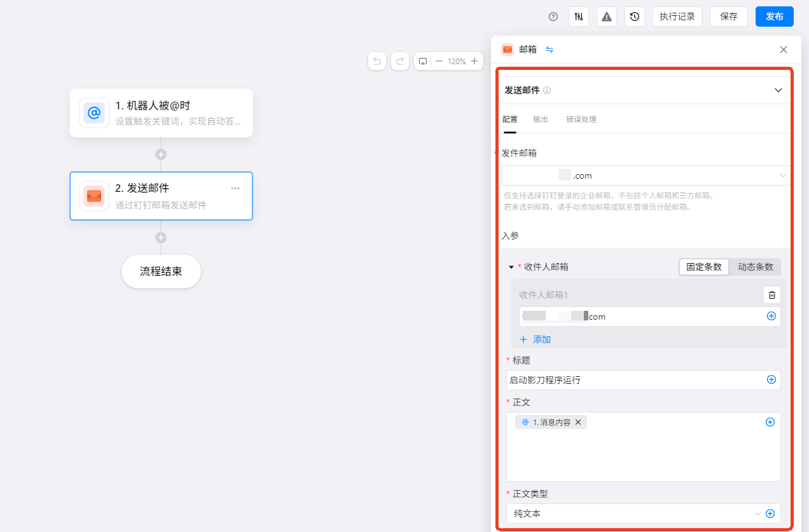This screenshot has height=532, width=809.
Task: Open the help question-mark icon
Action: point(553,17)
